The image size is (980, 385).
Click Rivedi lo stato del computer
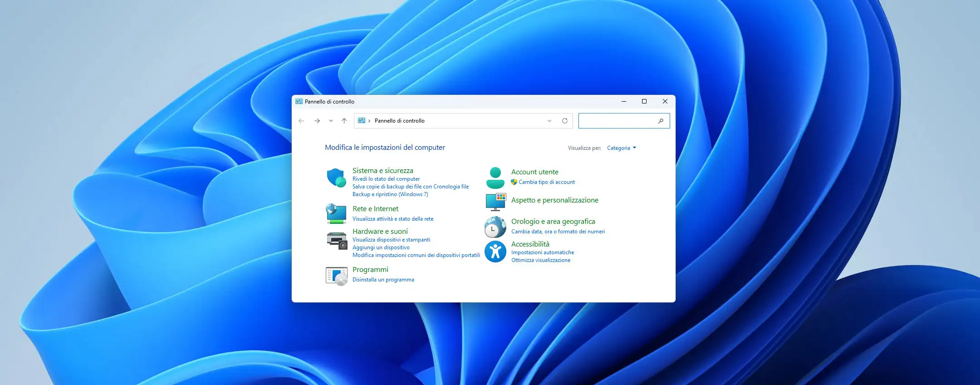pyautogui.click(x=386, y=179)
